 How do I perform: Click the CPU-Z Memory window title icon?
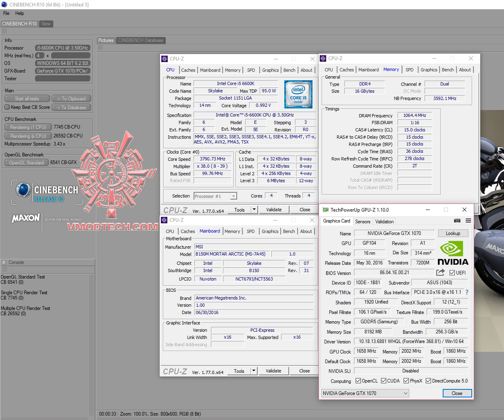click(323, 58)
